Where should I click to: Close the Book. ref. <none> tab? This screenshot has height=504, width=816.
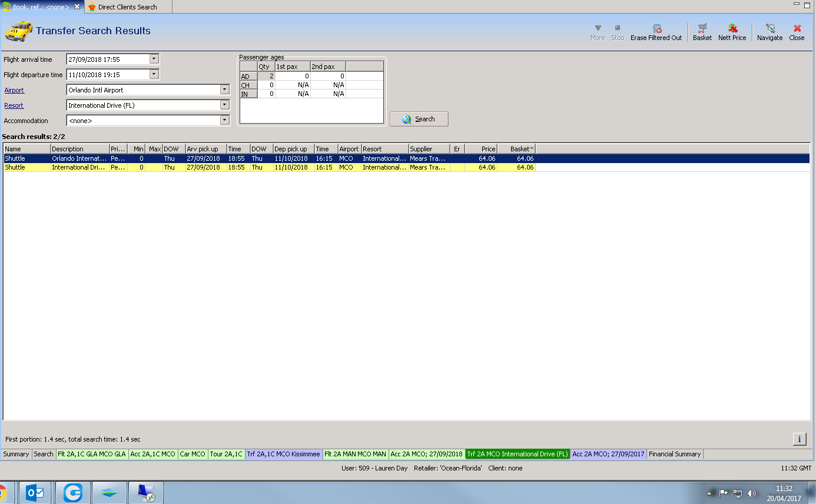77,6
